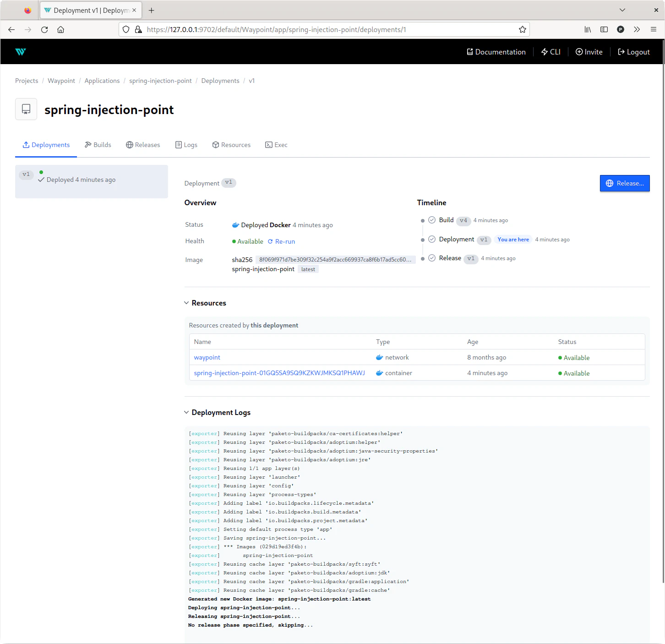
Task: Click the blue Release button
Action: coord(624,183)
